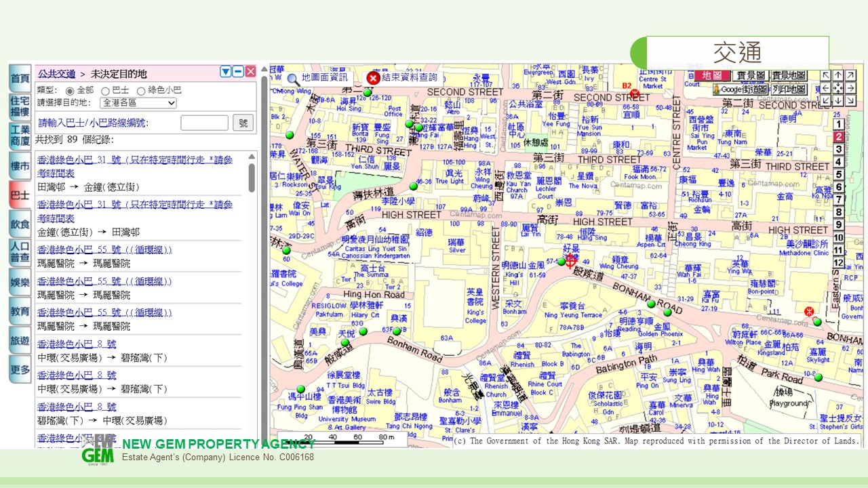Pan the map right with the right arrow
Image resolution: width=868 pixels, height=488 pixels.
851,87
